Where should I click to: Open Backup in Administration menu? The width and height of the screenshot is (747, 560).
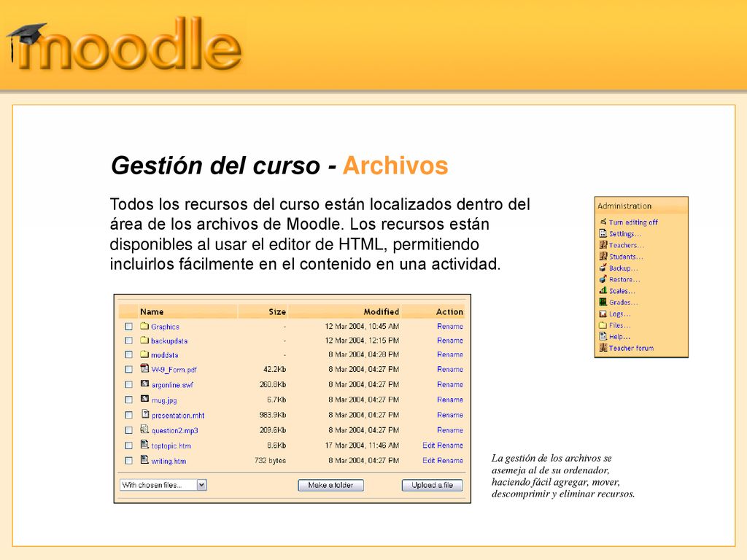[624, 268]
